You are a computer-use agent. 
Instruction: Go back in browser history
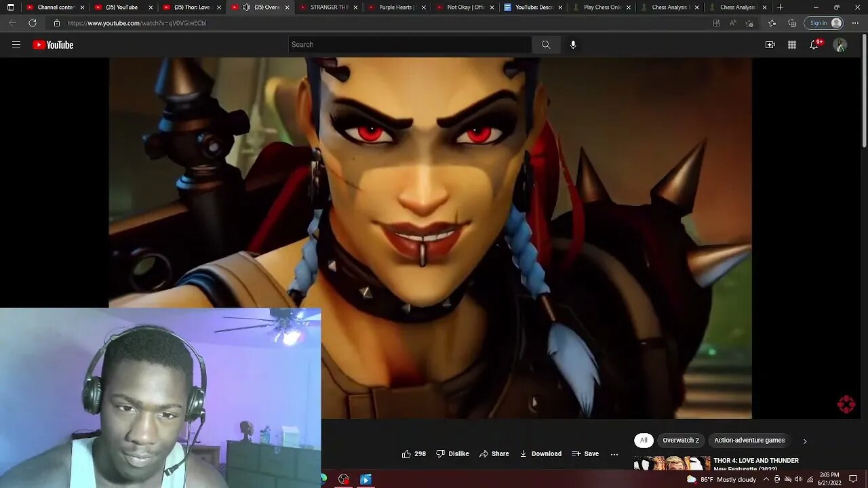13,23
